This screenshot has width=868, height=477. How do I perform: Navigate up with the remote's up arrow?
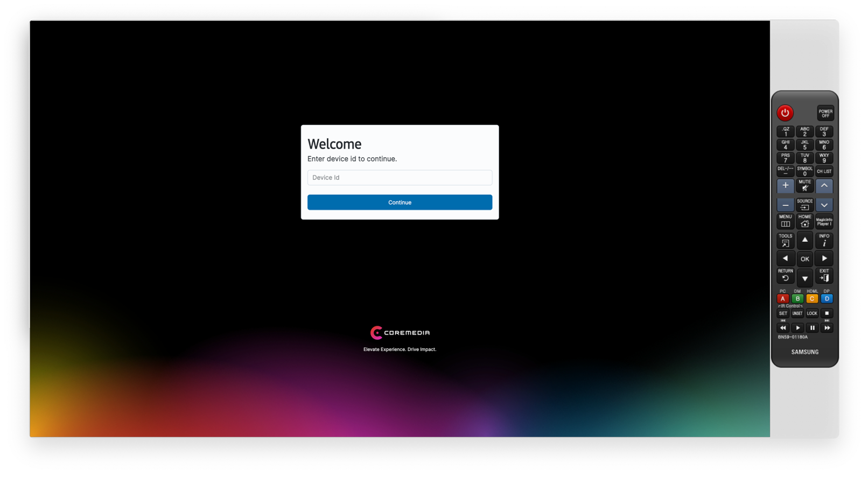pyautogui.click(x=804, y=240)
